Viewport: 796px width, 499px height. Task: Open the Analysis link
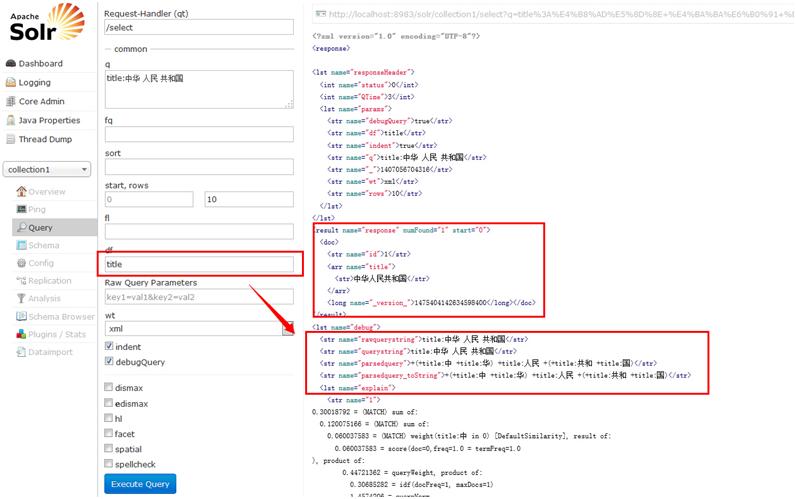pos(44,298)
